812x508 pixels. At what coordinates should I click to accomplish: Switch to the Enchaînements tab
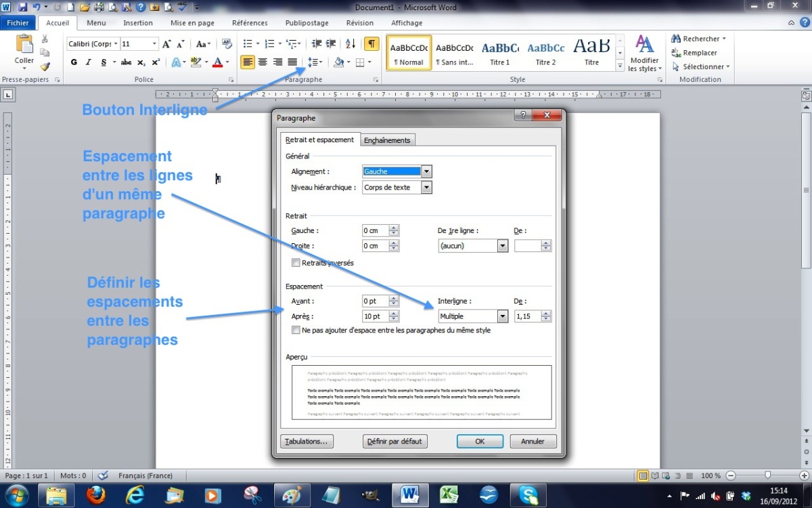click(x=387, y=140)
